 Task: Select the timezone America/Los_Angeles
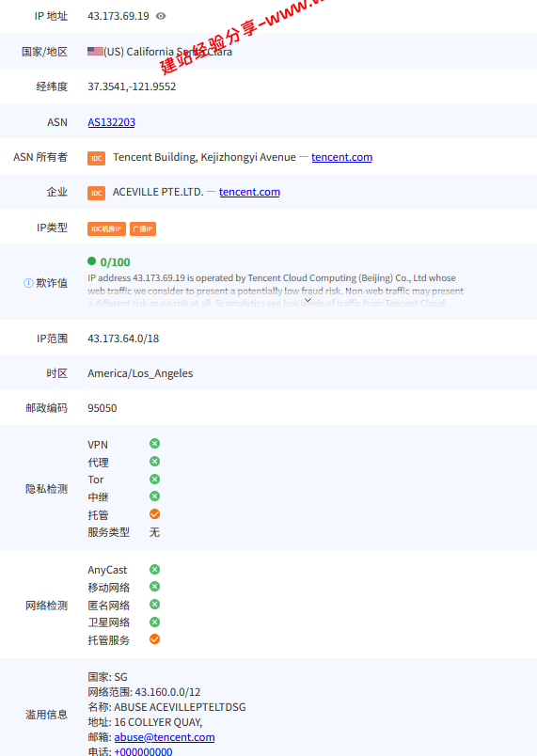(x=140, y=373)
